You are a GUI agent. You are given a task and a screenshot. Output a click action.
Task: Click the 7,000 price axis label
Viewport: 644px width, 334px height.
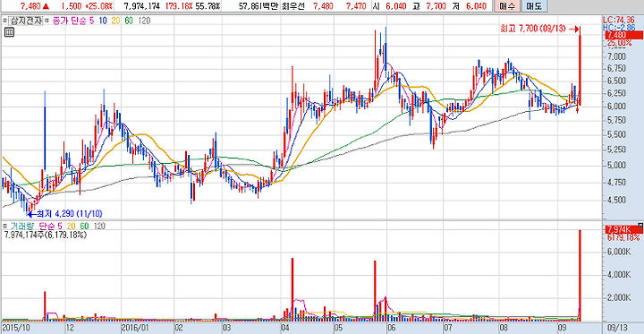(615, 56)
